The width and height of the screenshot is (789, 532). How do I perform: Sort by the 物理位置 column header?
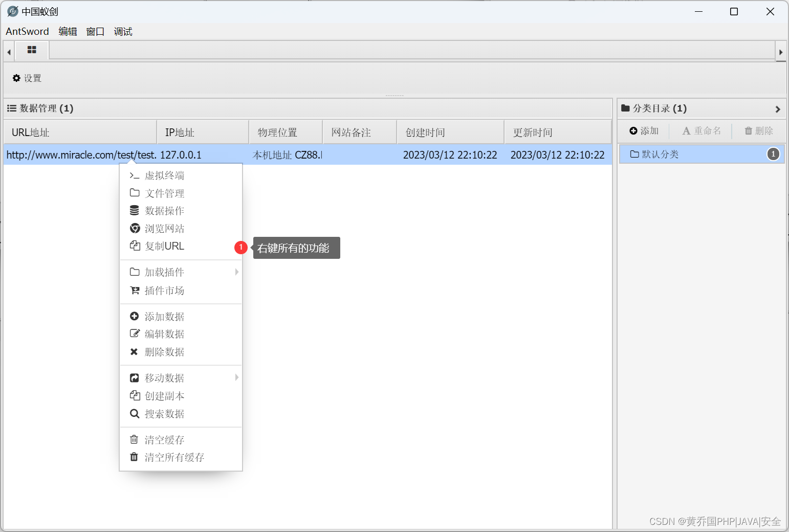pos(286,132)
